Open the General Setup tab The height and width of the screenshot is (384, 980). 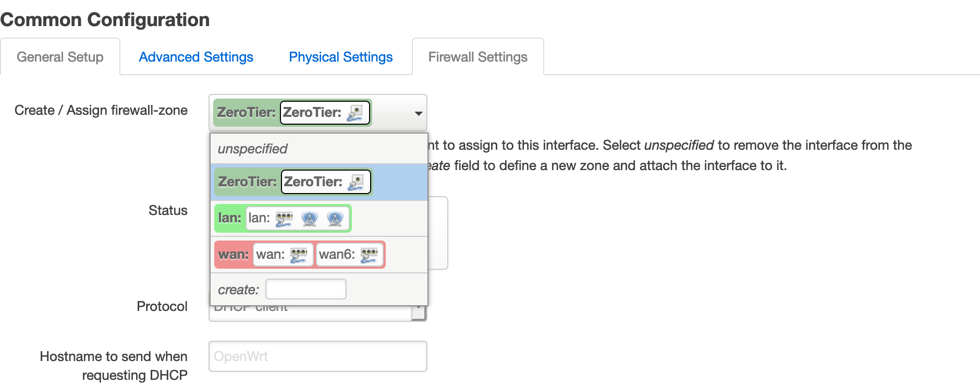(60, 57)
